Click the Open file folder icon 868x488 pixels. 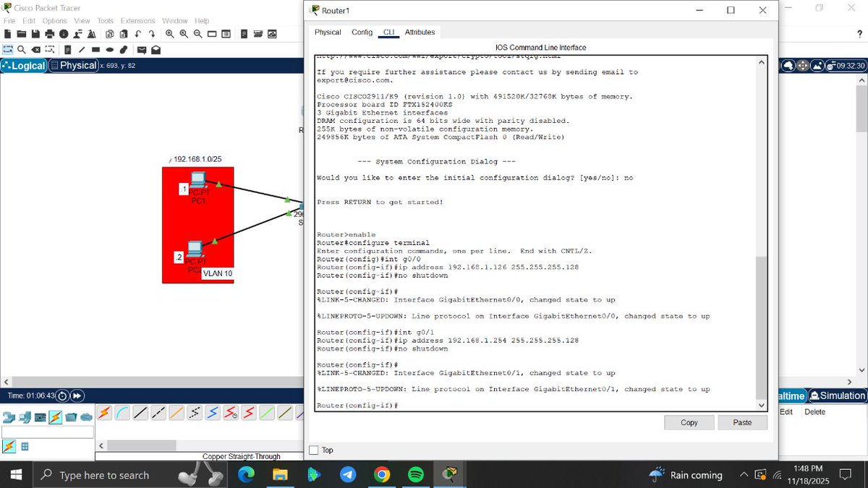coord(22,34)
